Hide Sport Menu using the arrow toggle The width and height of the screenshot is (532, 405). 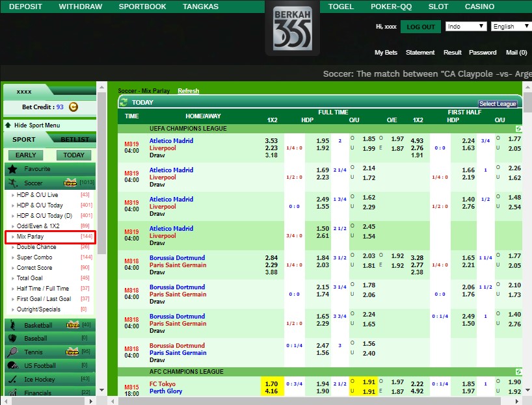point(8,125)
